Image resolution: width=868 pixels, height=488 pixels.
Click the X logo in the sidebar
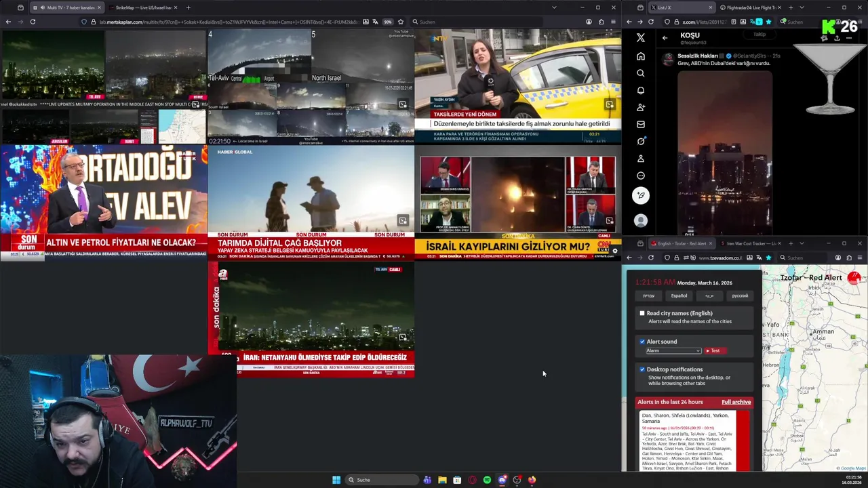(641, 38)
